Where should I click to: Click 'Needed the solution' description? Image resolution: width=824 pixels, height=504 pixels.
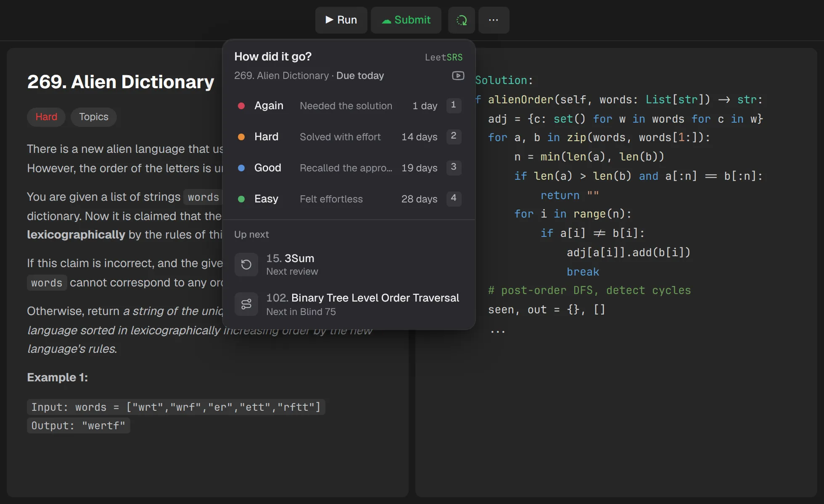pos(346,106)
